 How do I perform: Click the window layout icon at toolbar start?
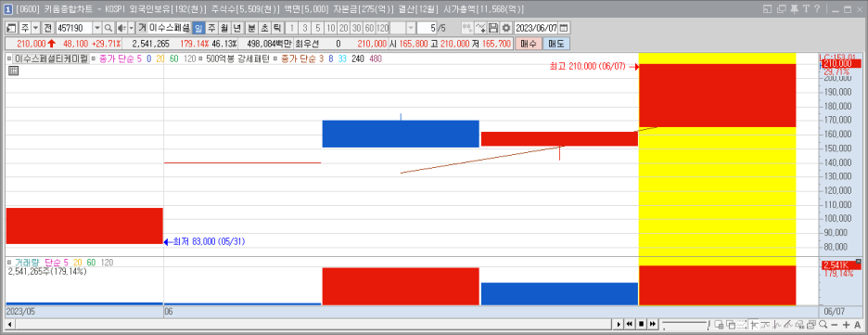point(11,28)
